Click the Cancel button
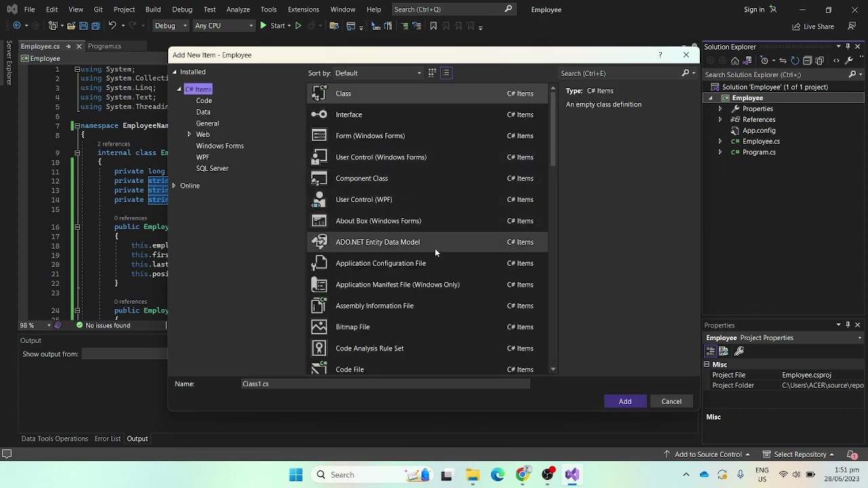The image size is (868, 488). click(671, 401)
